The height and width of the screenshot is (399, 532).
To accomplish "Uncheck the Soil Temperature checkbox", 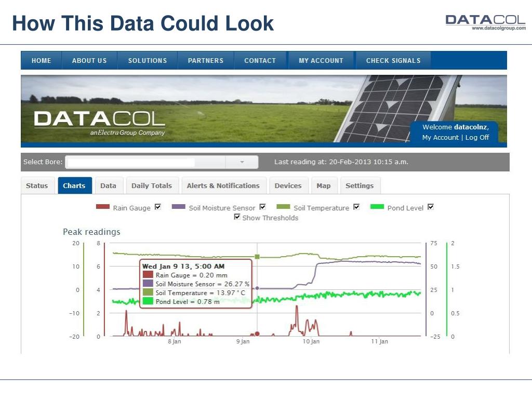I will tap(356, 207).
